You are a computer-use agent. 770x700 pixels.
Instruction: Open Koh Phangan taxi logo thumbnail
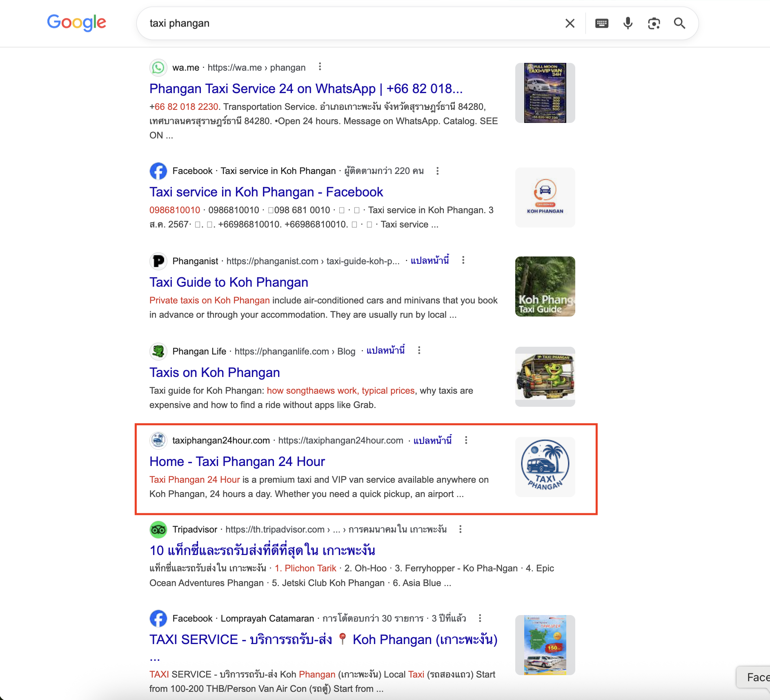(545, 197)
